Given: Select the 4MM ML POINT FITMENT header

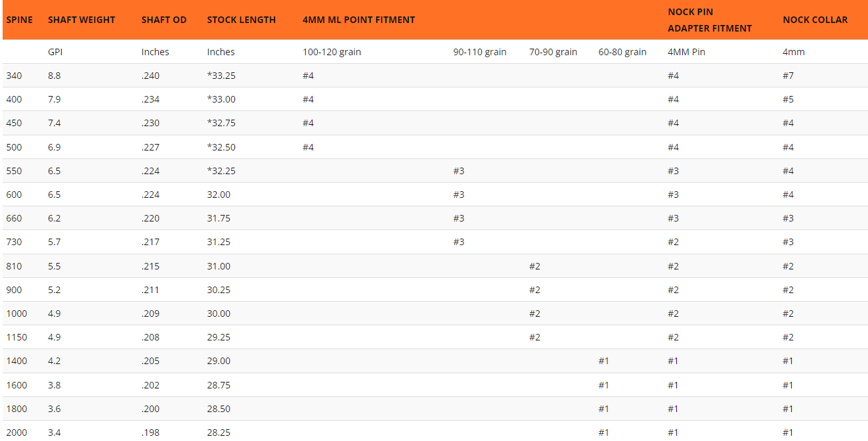Looking at the screenshot, I should pos(358,20).
